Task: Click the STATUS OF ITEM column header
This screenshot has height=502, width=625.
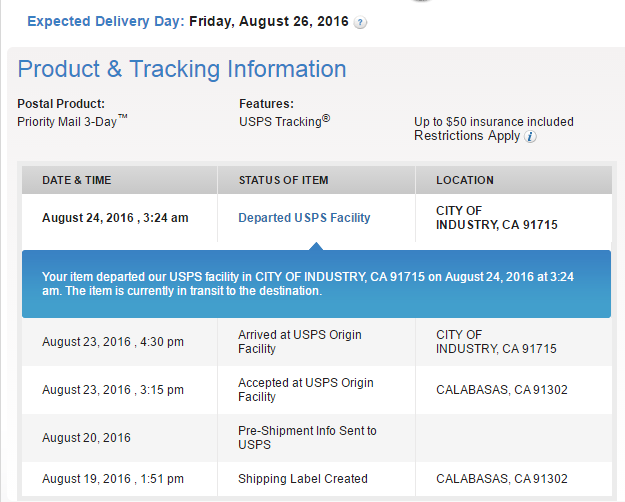Action: (283, 180)
